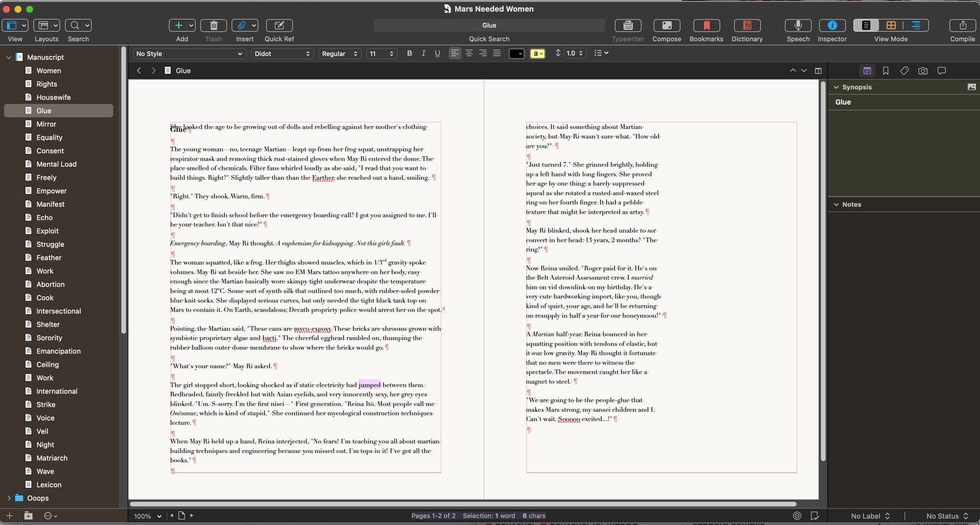The width and height of the screenshot is (980, 525).
Task: Open the Regular typeface dropdown
Action: pyautogui.click(x=340, y=54)
